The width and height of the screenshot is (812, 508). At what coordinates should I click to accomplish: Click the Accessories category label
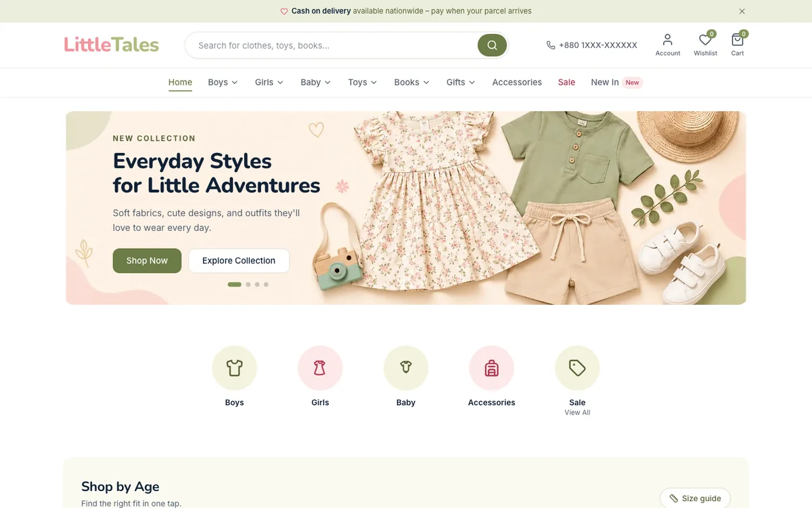pos(492,402)
